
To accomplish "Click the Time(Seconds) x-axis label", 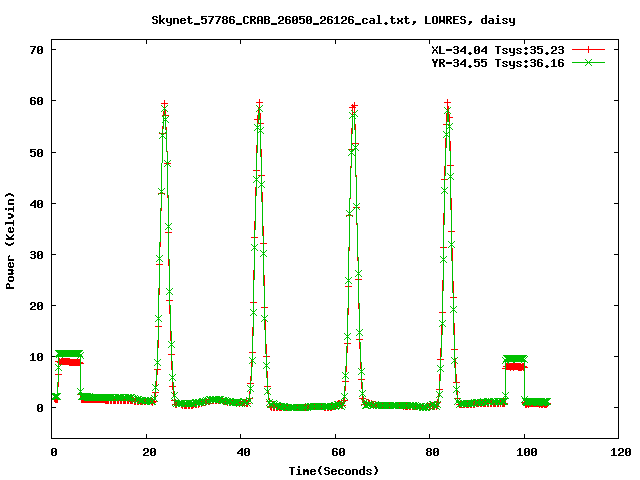I will coord(333,471).
